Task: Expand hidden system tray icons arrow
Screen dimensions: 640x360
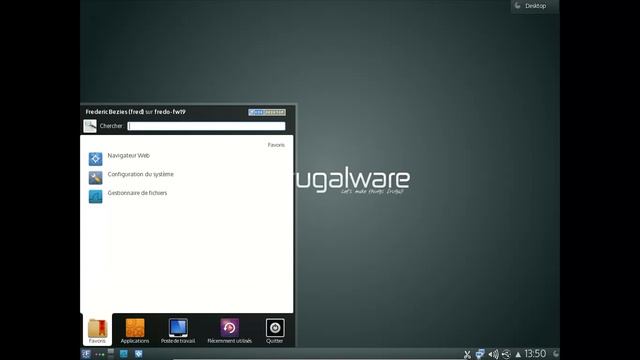Action: [518, 354]
